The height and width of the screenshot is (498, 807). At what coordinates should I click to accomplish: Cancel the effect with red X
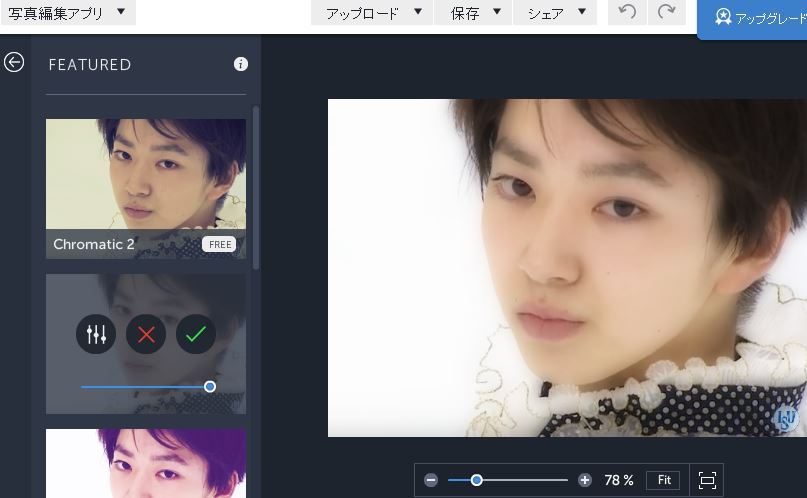click(x=146, y=334)
